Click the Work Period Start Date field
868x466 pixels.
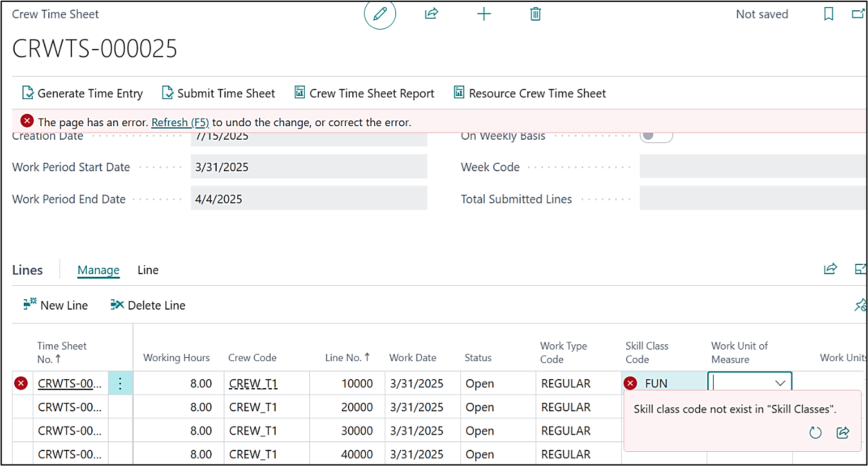coord(309,167)
